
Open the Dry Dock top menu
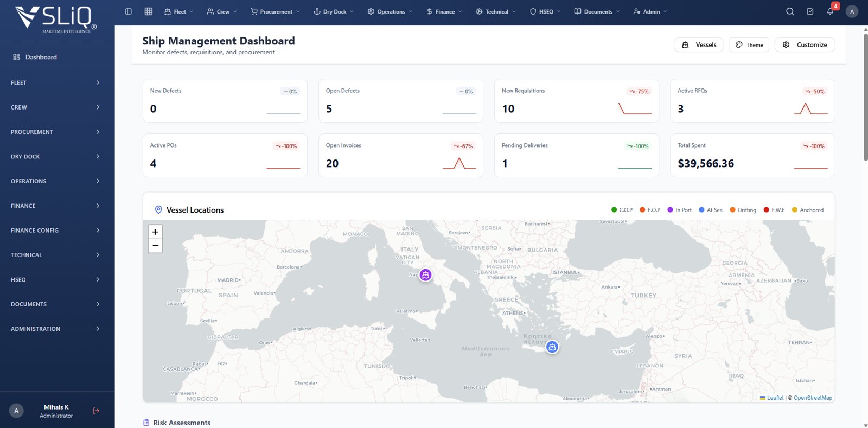(x=334, y=11)
